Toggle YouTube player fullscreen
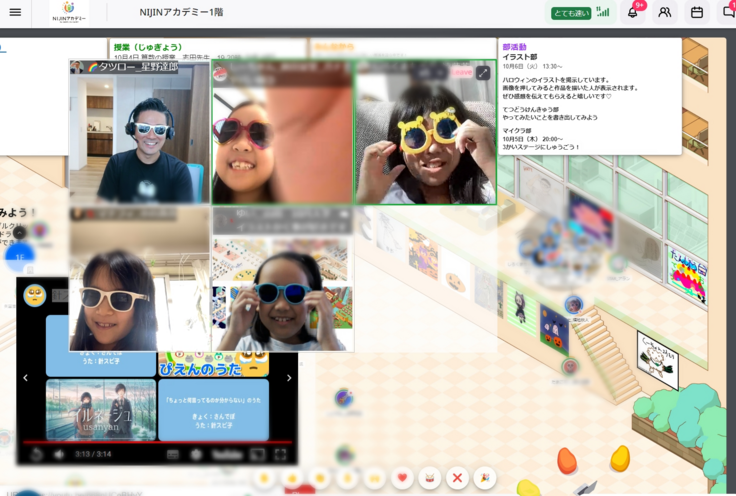 point(281,454)
